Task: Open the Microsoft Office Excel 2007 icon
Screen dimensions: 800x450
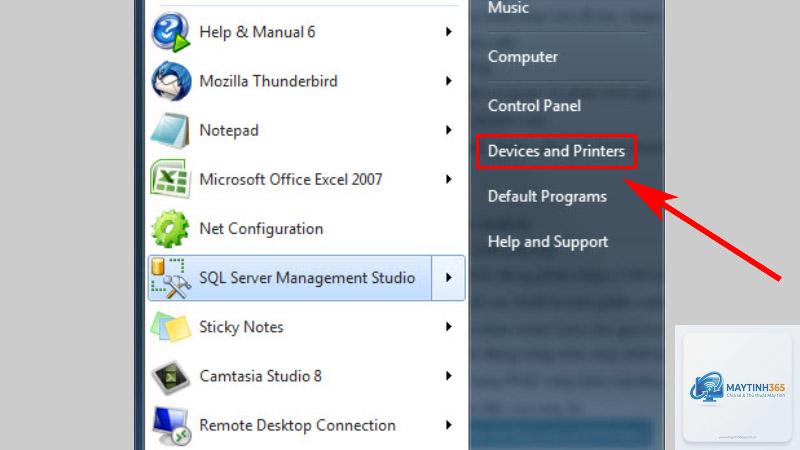Action: (170, 179)
